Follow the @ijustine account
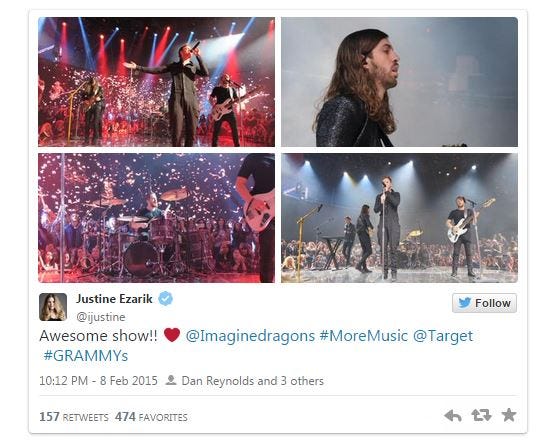Viewport: 544px width, 444px height. 484,303
